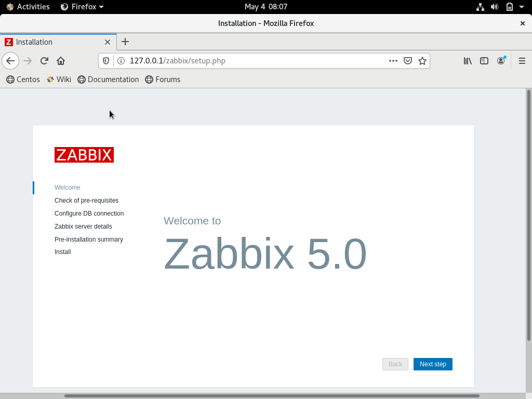The width and height of the screenshot is (532, 399).
Task: Click the disabled Back button
Action: point(395,364)
